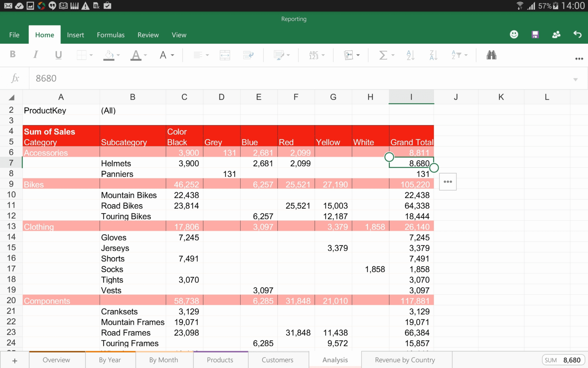588x368 pixels.
Task: Sort the data ascending with A-Z icon
Action: [410, 55]
